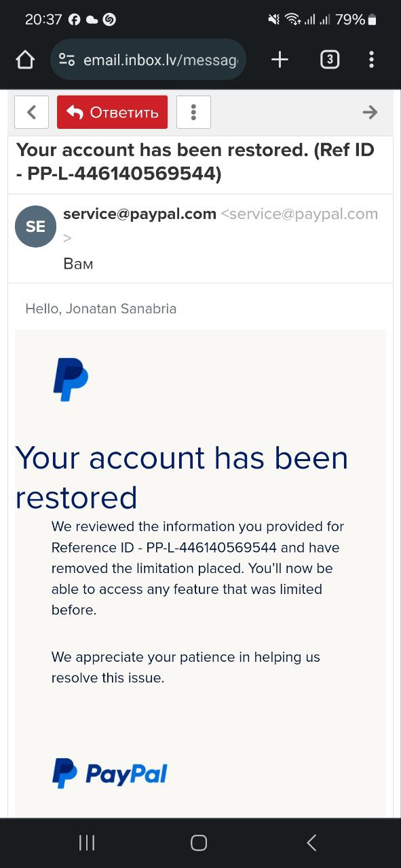Go to next message arrow
The image size is (401, 868).
coord(370,112)
